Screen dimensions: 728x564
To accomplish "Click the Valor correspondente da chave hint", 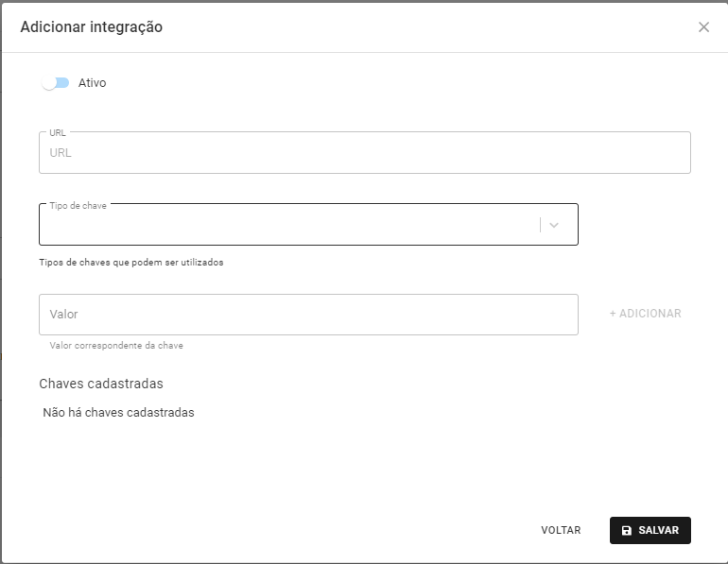I will pyautogui.click(x=116, y=346).
